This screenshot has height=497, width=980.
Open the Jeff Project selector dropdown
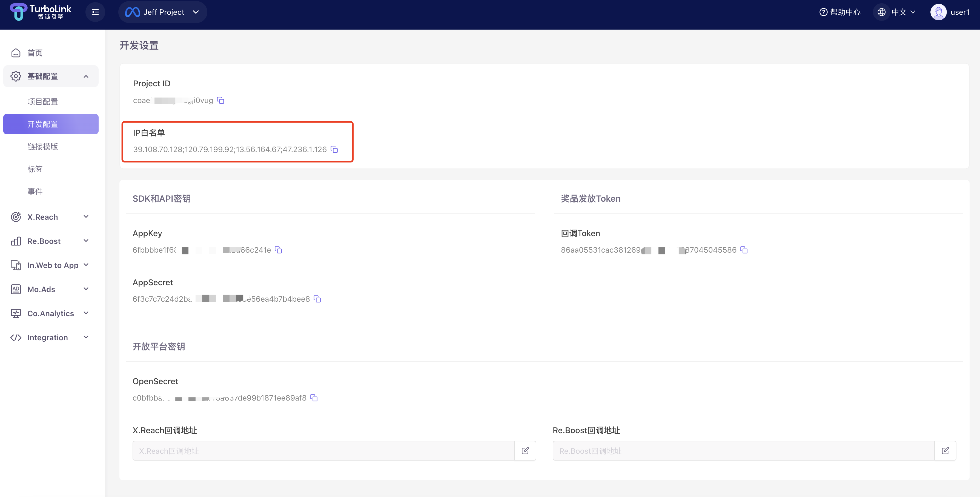click(x=163, y=12)
